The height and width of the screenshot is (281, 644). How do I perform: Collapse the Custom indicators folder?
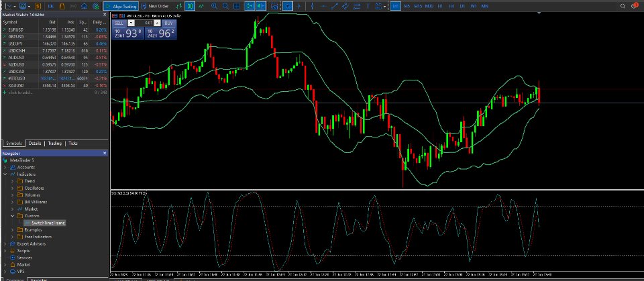coord(12,216)
